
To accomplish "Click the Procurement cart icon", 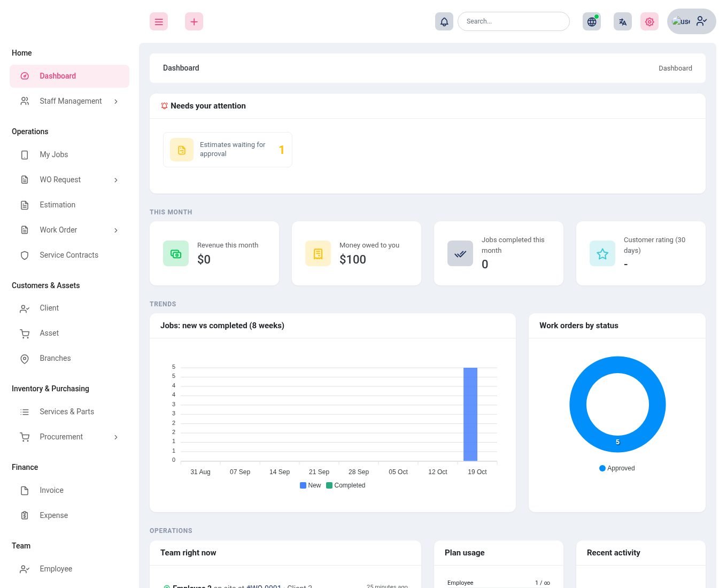I will [x=25, y=437].
